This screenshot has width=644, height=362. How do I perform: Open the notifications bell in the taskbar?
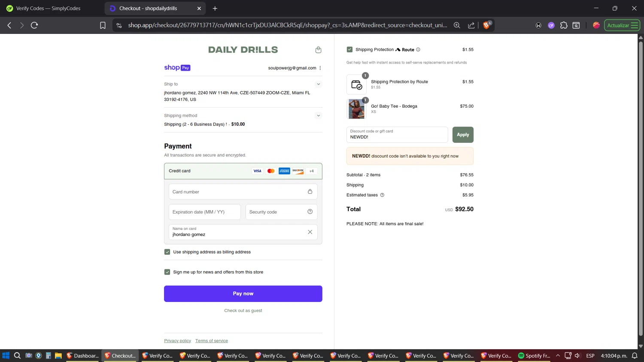[x=635, y=356]
